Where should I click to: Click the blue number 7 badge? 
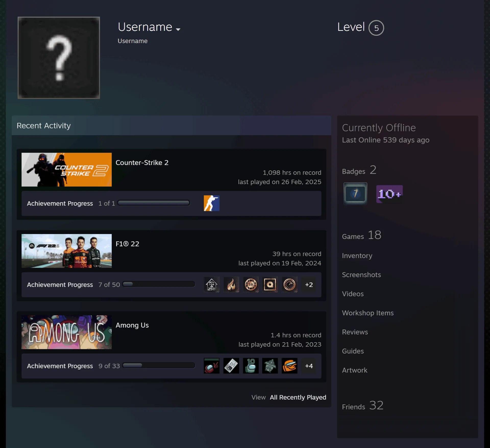point(355,193)
